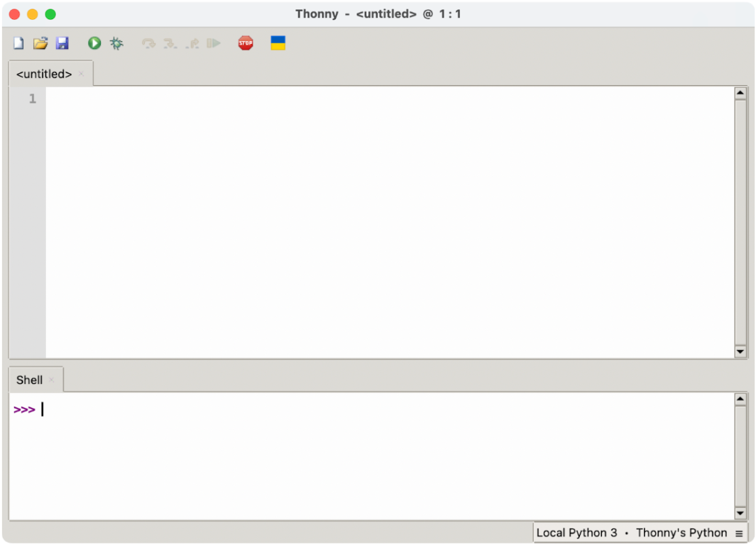This screenshot has width=756, height=547.
Task: Stop the backend with red STOP icon
Action: (x=246, y=43)
